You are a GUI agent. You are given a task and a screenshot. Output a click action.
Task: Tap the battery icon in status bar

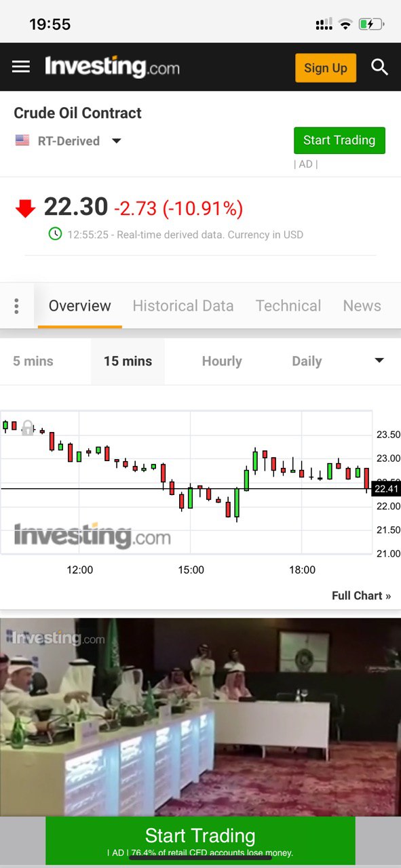click(371, 24)
